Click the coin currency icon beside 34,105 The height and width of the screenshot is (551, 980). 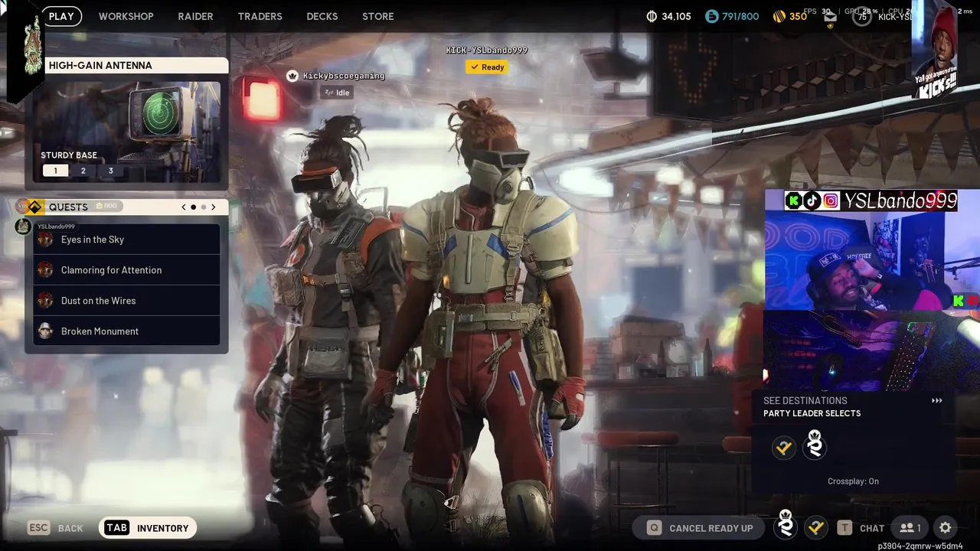652,16
